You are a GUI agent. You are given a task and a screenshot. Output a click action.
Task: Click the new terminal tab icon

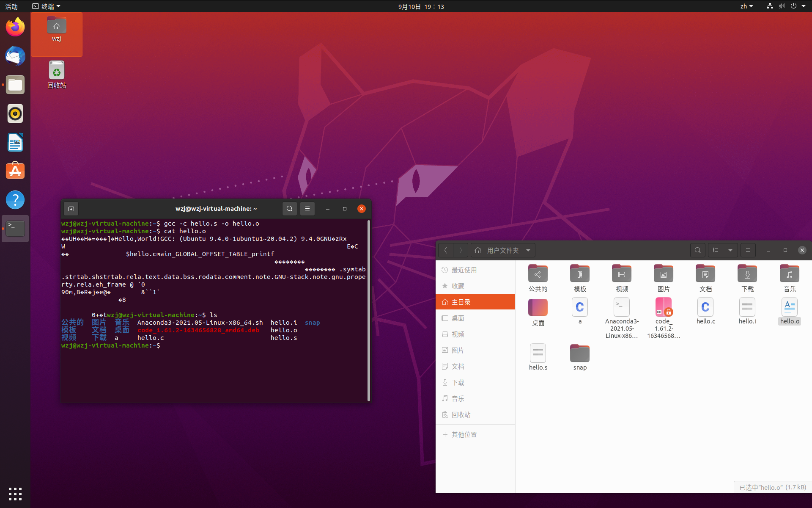click(x=71, y=209)
